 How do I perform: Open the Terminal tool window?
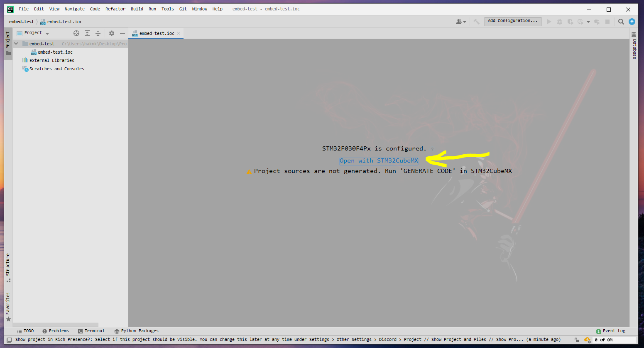coord(91,331)
